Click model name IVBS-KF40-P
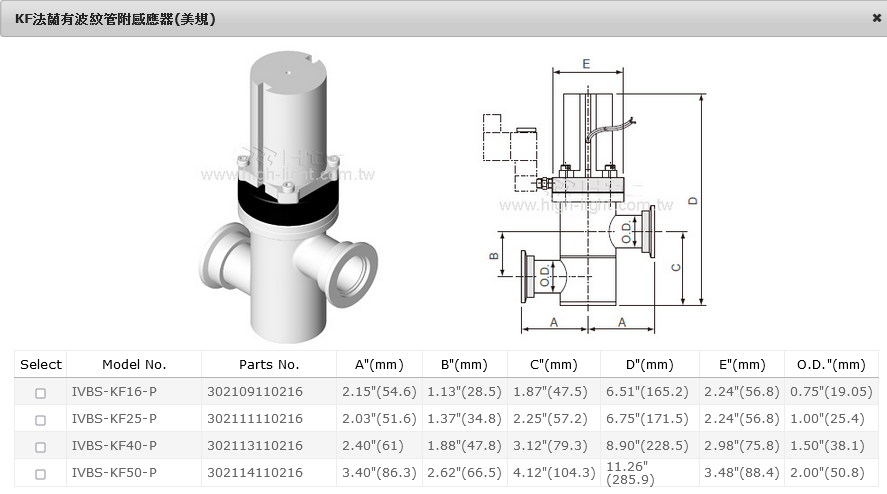The width and height of the screenshot is (887, 494). pyautogui.click(x=114, y=445)
